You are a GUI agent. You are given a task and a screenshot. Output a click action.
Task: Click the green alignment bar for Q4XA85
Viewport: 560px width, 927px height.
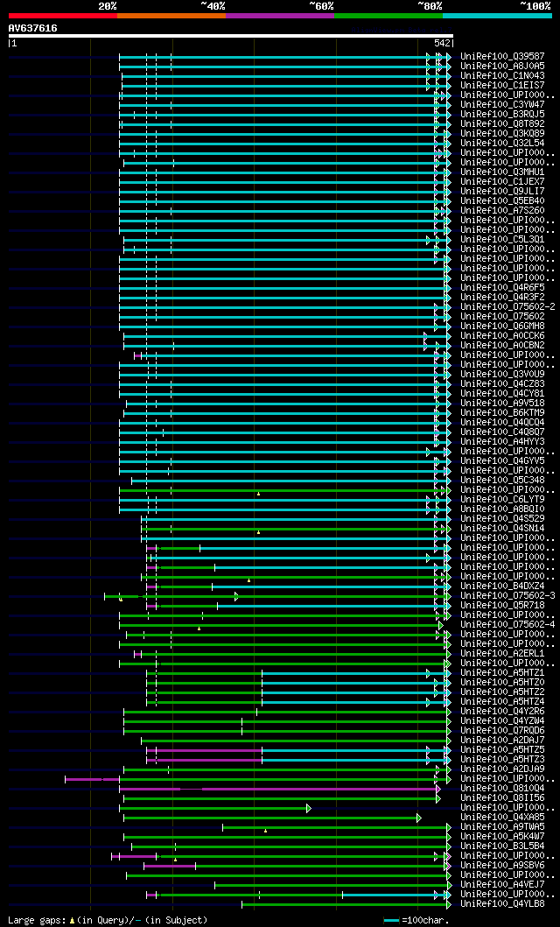point(272,818)
